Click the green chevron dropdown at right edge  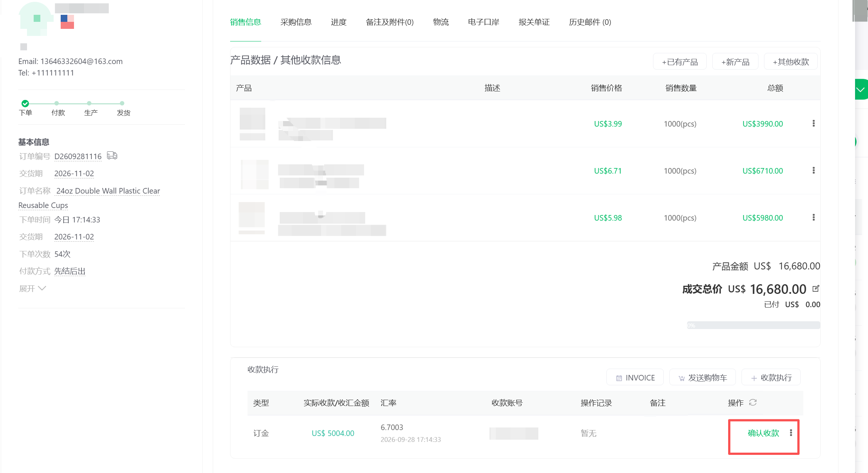tap(861, 89)
